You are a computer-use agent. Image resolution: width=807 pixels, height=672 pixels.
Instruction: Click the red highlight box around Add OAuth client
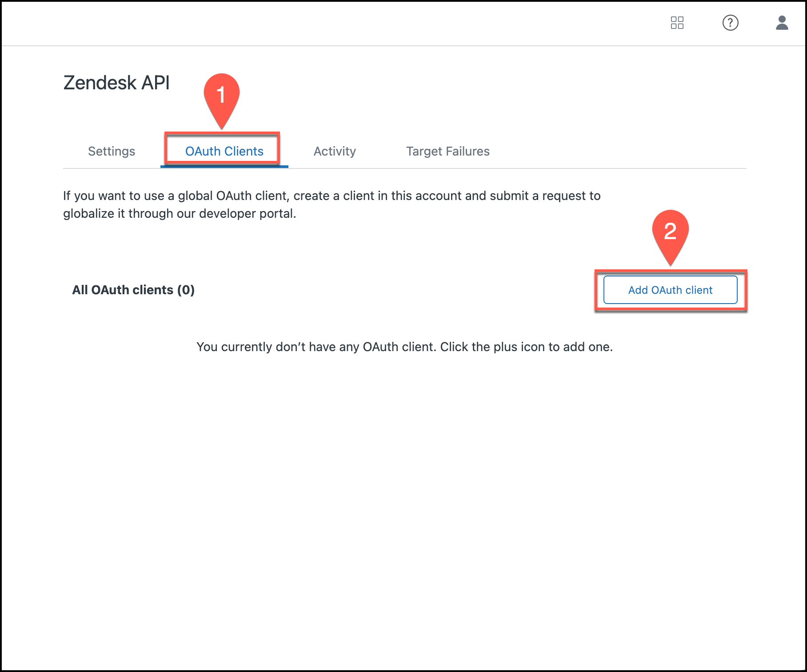[597, 290]
